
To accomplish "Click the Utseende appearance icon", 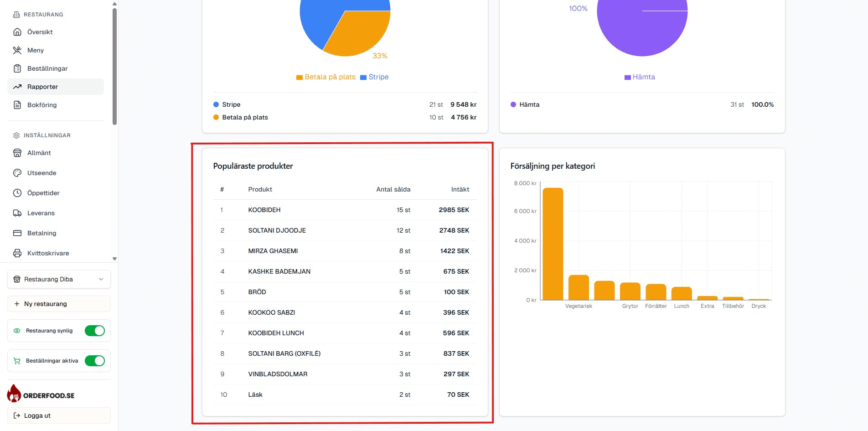I will pyautogui.click(x=17, y=173).
